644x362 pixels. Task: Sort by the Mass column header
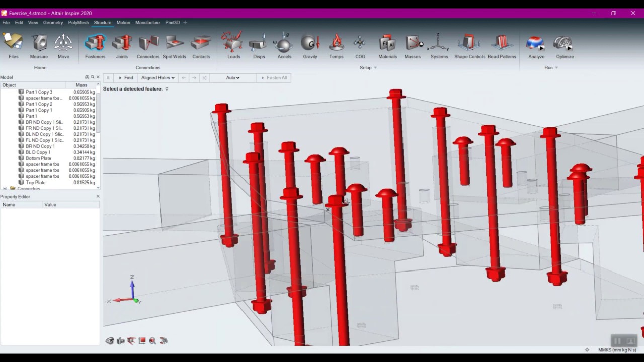click(82, 85)
